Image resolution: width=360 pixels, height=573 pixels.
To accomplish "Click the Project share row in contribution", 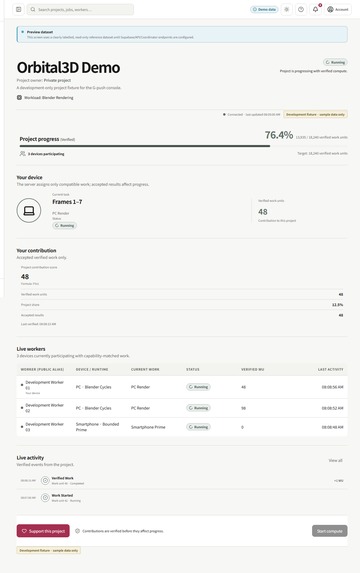I will coord(182,305).
